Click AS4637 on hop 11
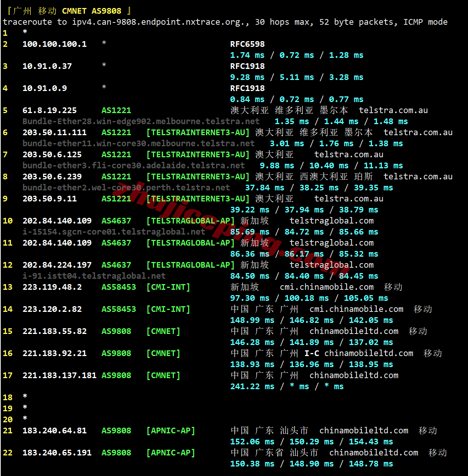Viewport: 468px width, 476px height. tap(116, 243)
